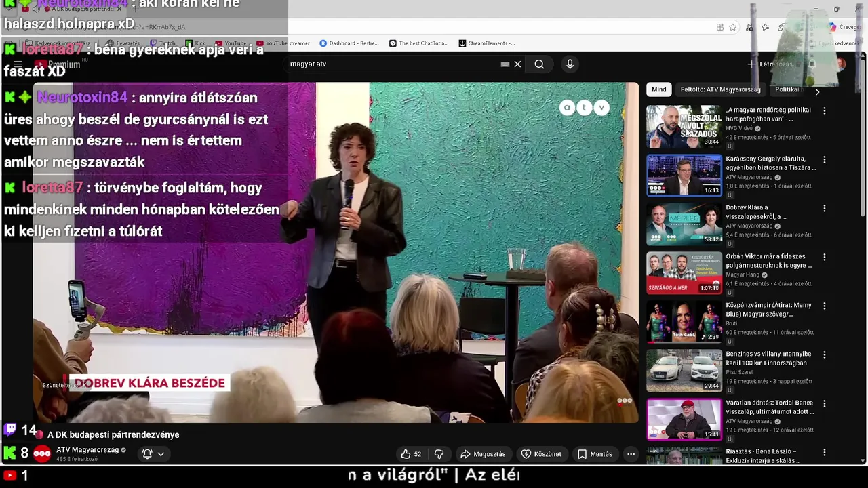Select the 'Politikai' filter chip
The height and width of the screenshot is (488, 868).
click(787, 89)
